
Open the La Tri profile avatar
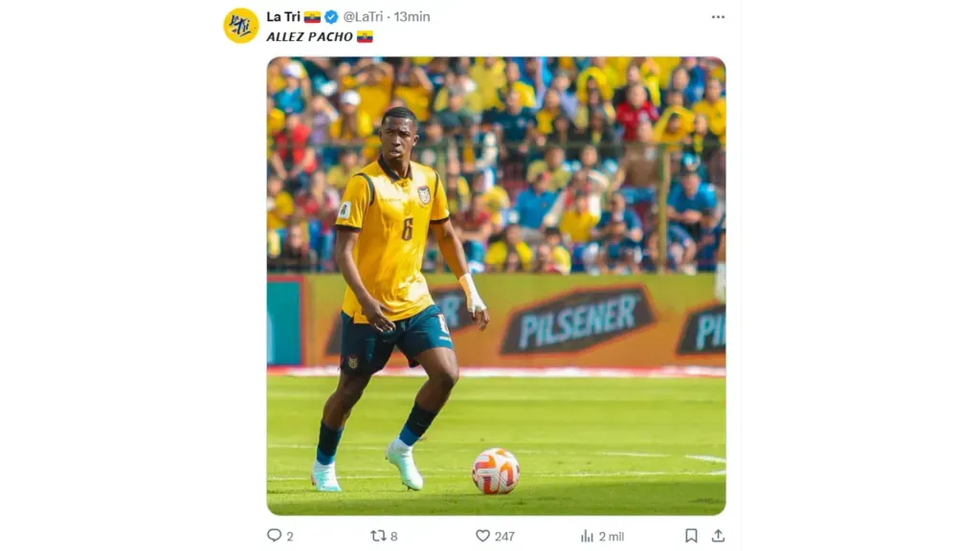tap(241, 26)
